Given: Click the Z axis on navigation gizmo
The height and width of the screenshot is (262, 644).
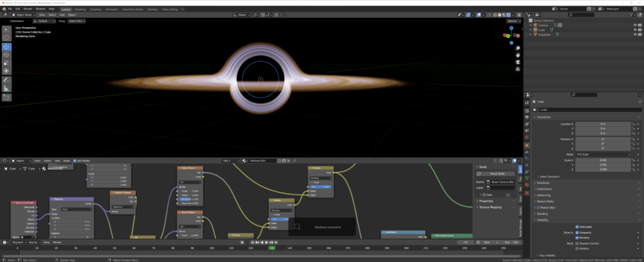Looking at the screenshot, I should 512,29.
